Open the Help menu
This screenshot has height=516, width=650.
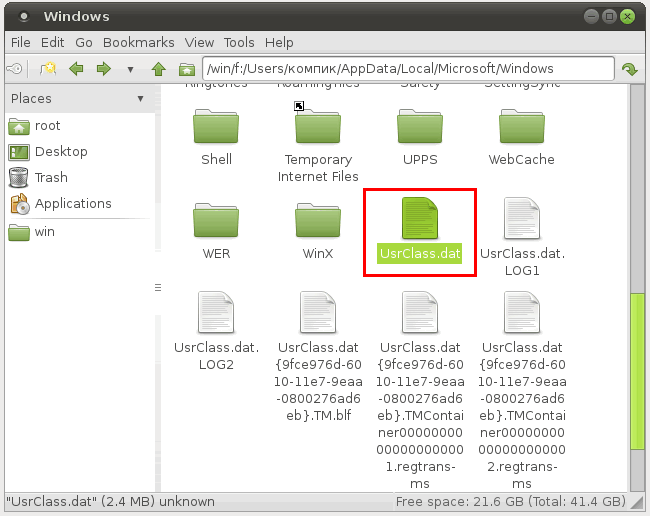(x=279, y=42)
